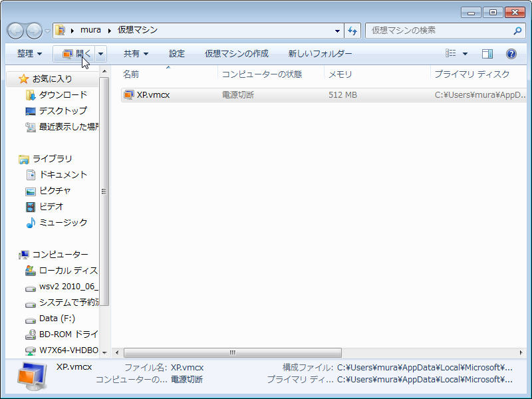Expand the view options dropdown arrow
Image resolution: width=532 pixels, height=399 pixels.
(465, 54)
